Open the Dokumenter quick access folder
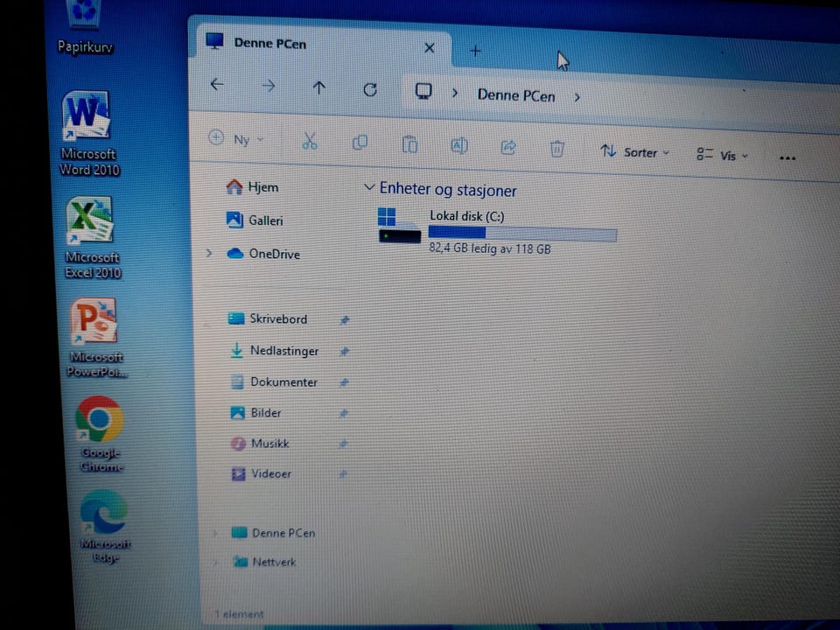Viewport: 840px width, 630px height. (x=274, y=382)
